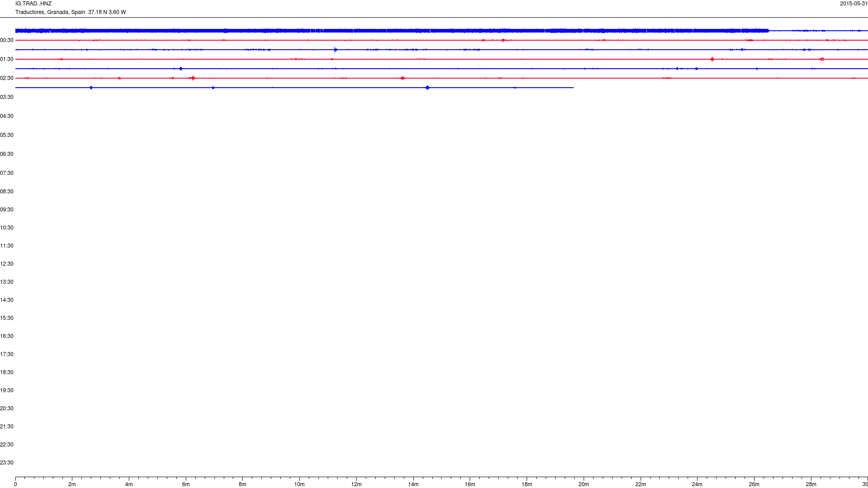Click the 6m tick on time axis
The image size is (868, 488).
click(186, 484)
